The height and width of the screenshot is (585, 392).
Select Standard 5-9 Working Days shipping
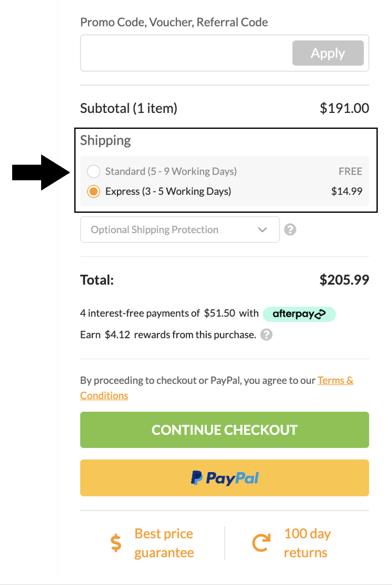(x=93, y=171)
